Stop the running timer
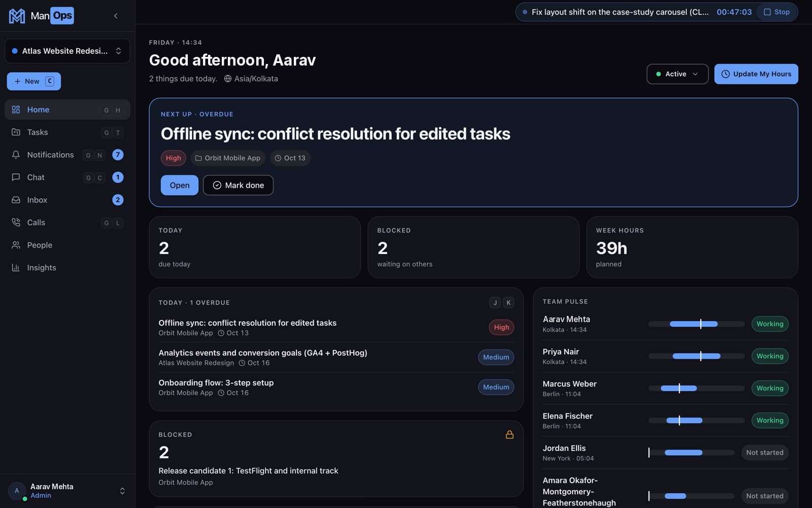This screenshot has height=508, width=812. tap(777, 12)
